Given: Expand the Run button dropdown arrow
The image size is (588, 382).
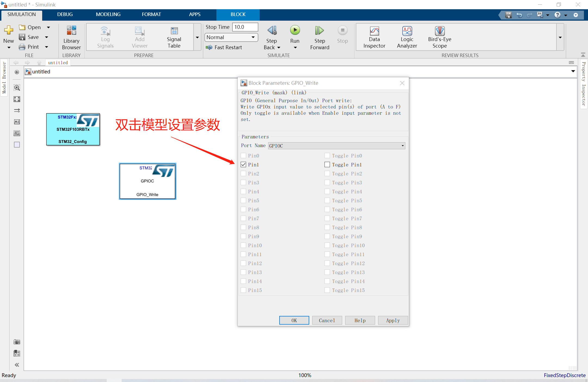Looking at the screenshot, I should pyautogui.click(x=295, y=48).
